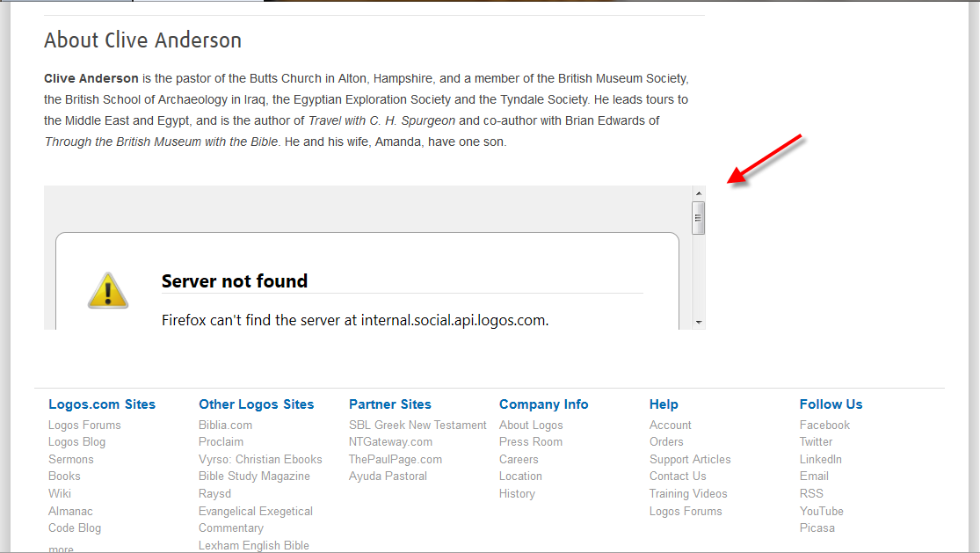Open the Almanac link
This screenshot has height=553, width=980.
point(70,511)
